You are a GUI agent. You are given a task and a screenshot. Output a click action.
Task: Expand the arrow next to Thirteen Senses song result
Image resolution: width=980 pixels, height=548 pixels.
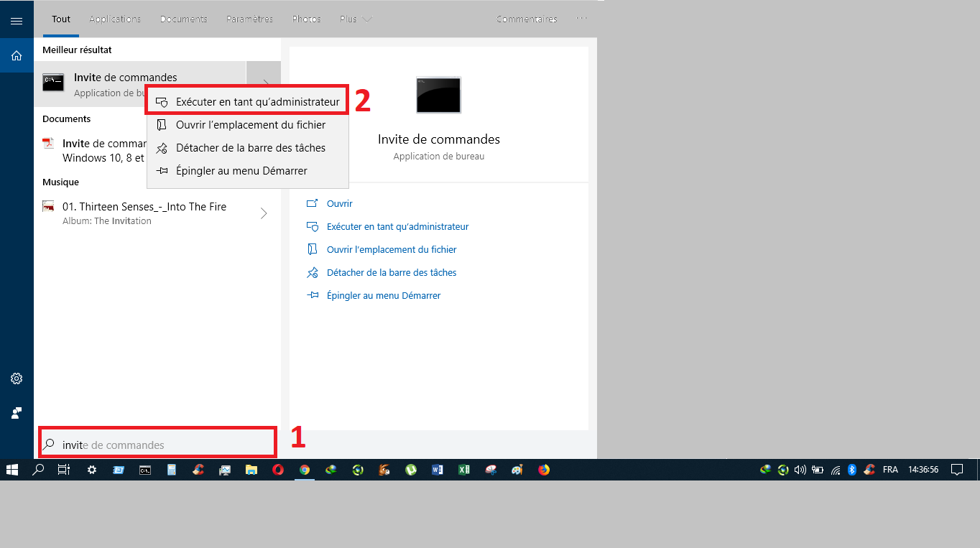pyautogui.click(x=264, y=213)
